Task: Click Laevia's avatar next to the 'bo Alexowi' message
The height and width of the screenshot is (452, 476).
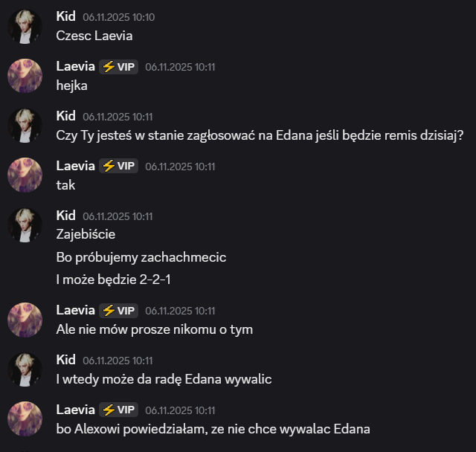Action: 25,419
